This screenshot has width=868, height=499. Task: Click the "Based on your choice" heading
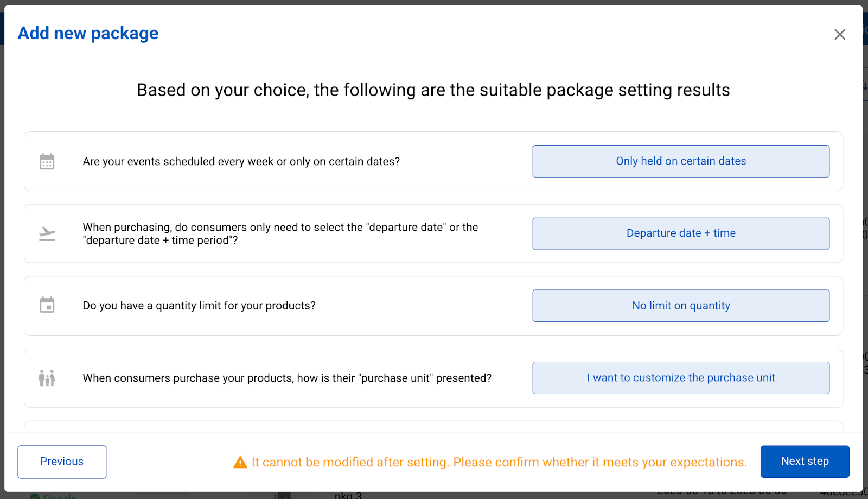(x=433, y=90)
